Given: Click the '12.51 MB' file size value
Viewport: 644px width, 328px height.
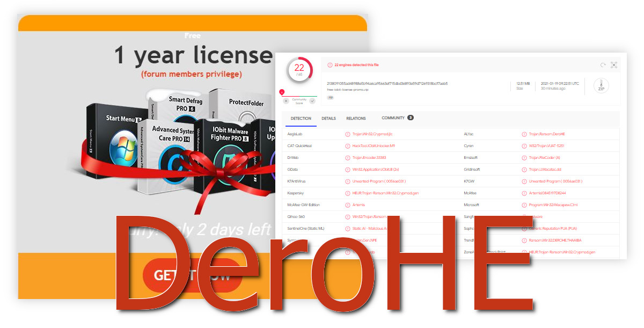Looking at the screenshot, I should pyautogui.click(x=523, y=83).
